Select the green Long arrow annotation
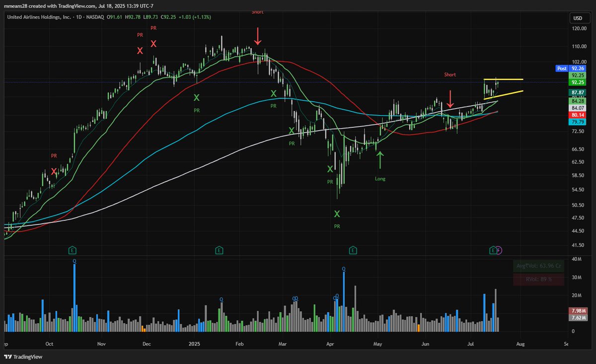The height and width of the screenshot is (364, 596). [x=380, y=159]
